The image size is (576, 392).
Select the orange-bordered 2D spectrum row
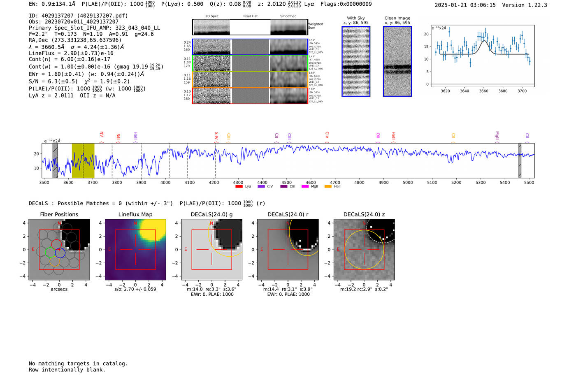click(x=250, y=79)
